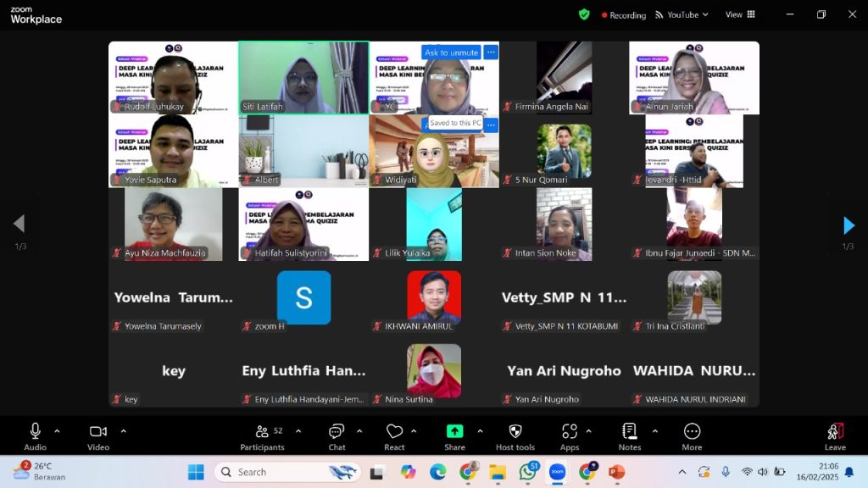The height and width of the screenshot is (488, 868).
Task: Open the View layout menu
Action: [x=738, y=14]
